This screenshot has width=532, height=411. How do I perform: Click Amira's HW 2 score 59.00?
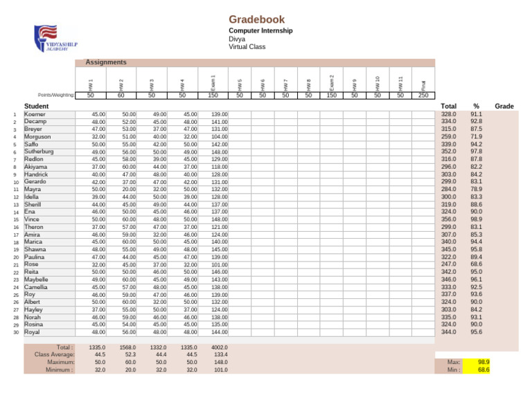click(x=129, y=235)
